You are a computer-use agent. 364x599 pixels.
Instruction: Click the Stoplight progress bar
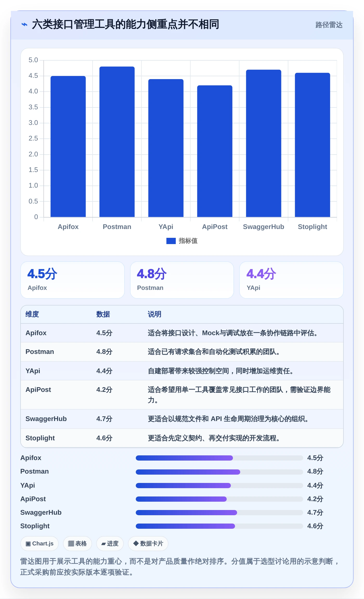219,526
